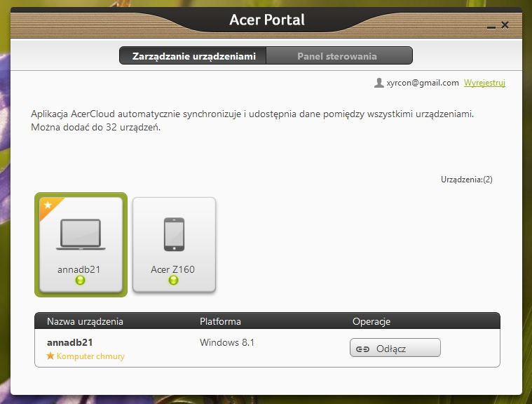Click the chain link icon on Odłącz
532x404 pixels.
pos(362,349)
